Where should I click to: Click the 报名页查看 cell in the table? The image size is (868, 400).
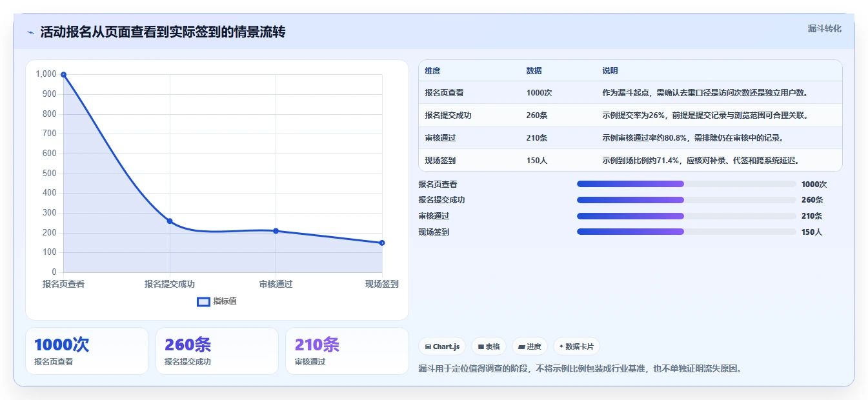444,93
